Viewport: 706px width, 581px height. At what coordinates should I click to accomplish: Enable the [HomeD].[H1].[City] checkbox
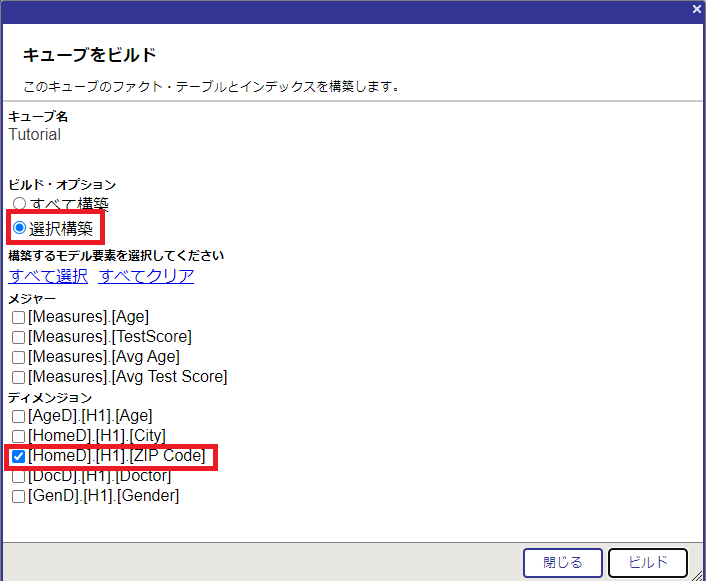coord(18,436)
